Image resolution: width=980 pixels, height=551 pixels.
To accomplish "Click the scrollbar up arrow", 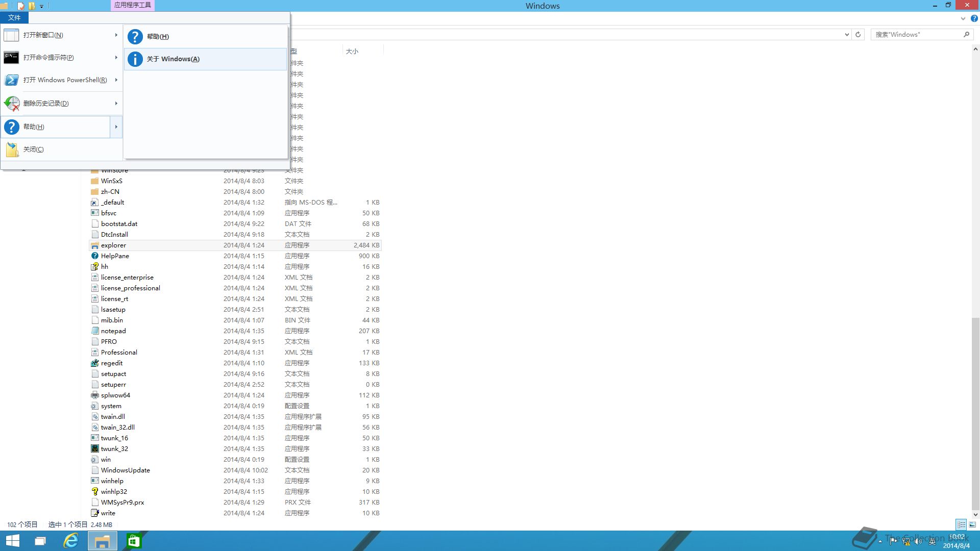I will (x=975, y=49).
